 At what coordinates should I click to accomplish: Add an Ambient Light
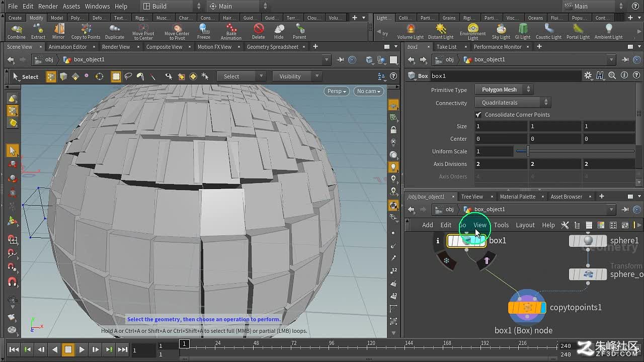[609, 31]
